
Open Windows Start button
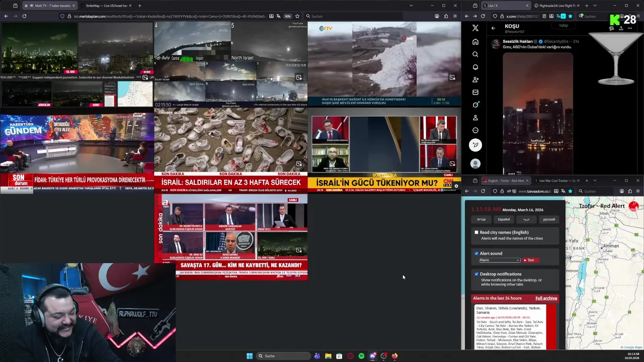(x=250, y=356)
